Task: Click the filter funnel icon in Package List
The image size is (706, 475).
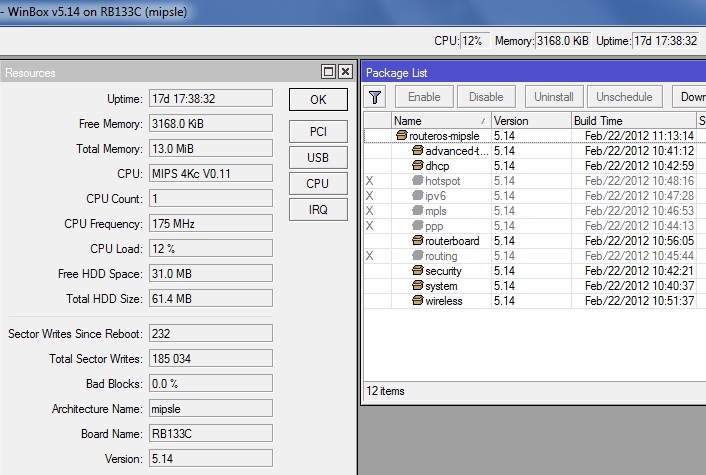Action: tap(375, 97)
